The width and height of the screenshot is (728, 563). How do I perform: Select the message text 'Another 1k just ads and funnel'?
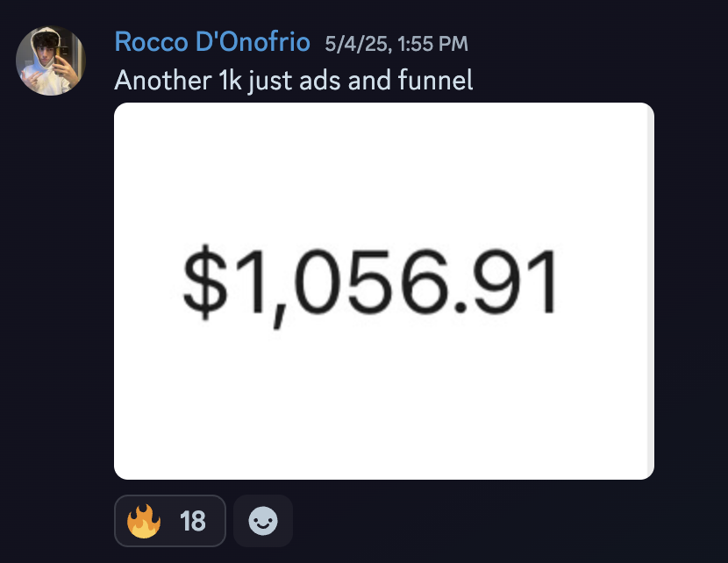294,81
